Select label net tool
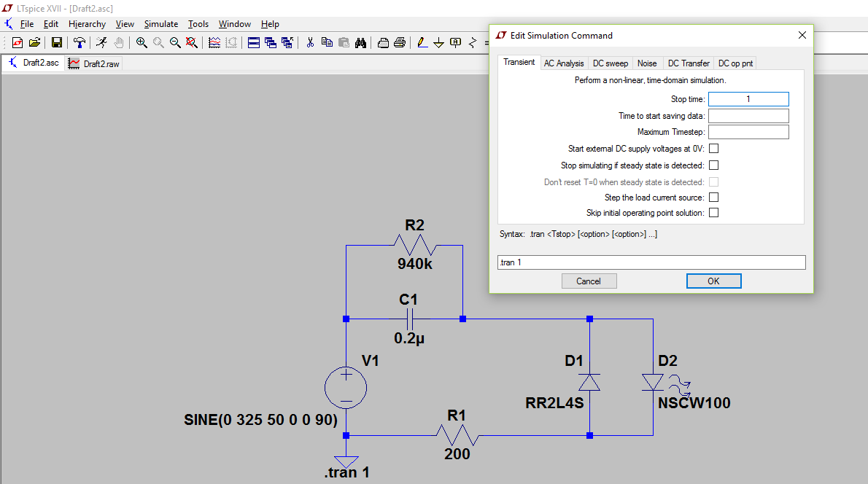This screenshot has height=484, width=868. (456, 42)
